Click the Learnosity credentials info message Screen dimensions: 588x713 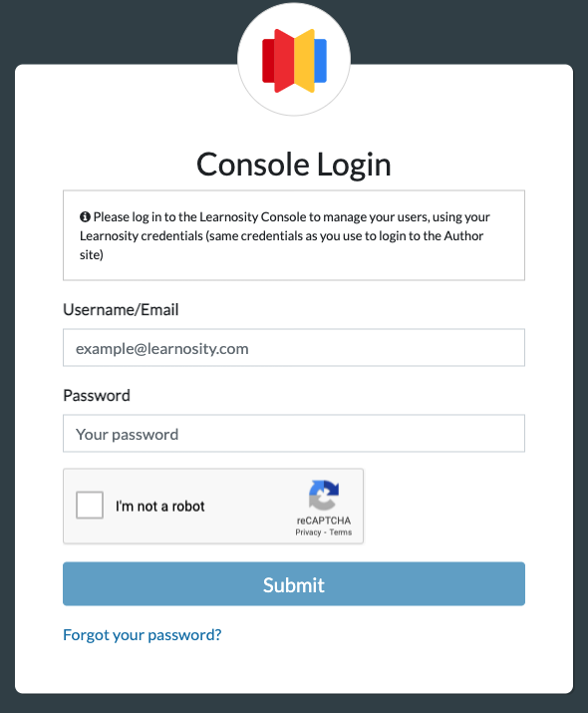[x=294, y=235]
